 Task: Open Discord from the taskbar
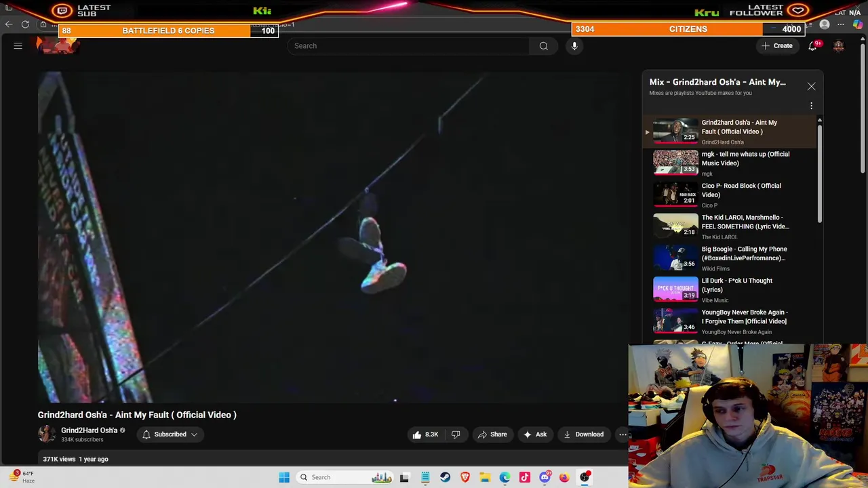pos(545,477)
